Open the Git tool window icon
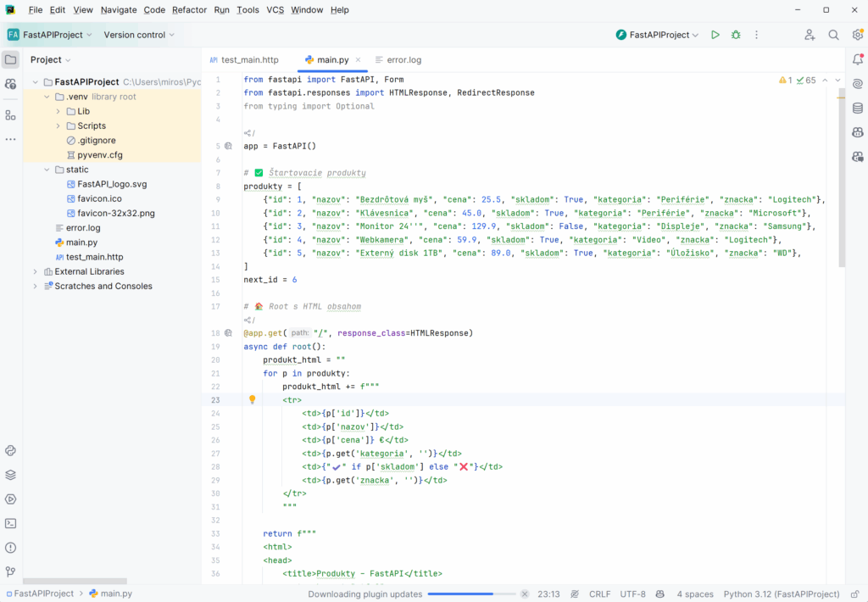 (10, 572)
